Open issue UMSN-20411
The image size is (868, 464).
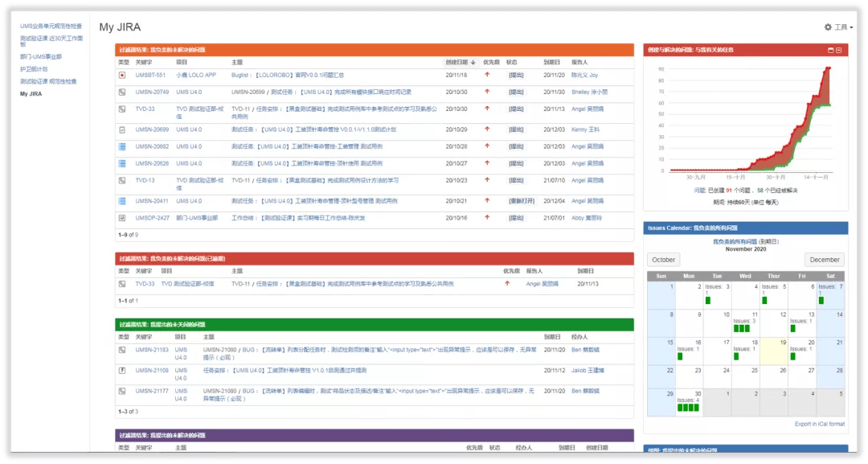click(x=152, y=202)
